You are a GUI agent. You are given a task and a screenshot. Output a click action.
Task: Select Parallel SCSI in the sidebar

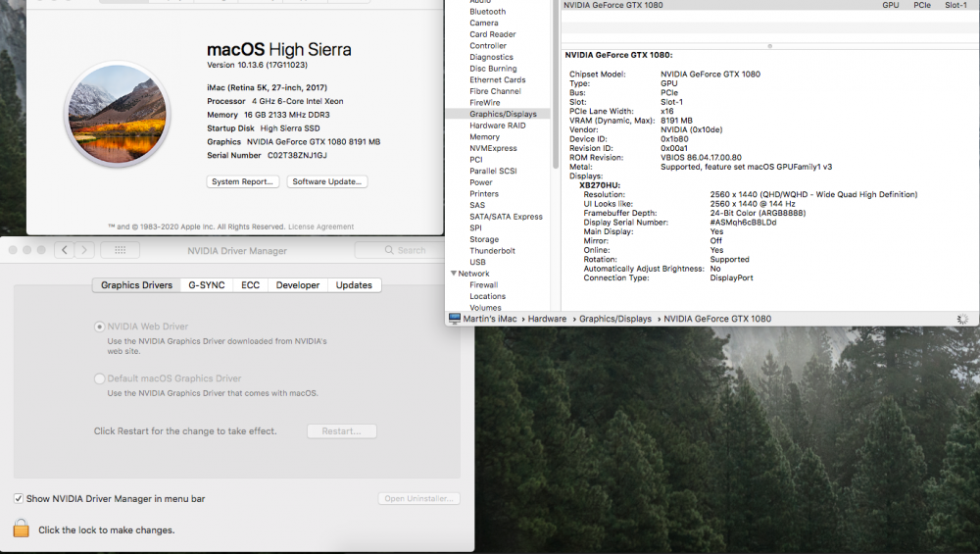pos(493,171)
